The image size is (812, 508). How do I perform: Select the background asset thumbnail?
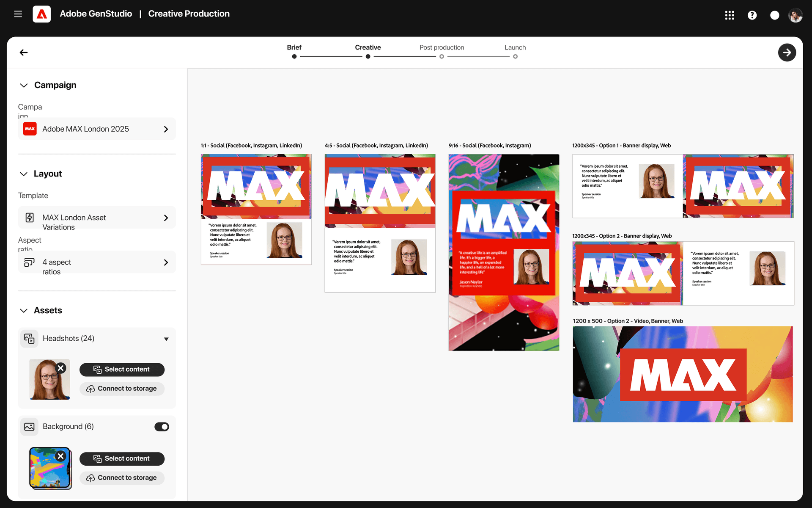point(50,468)
